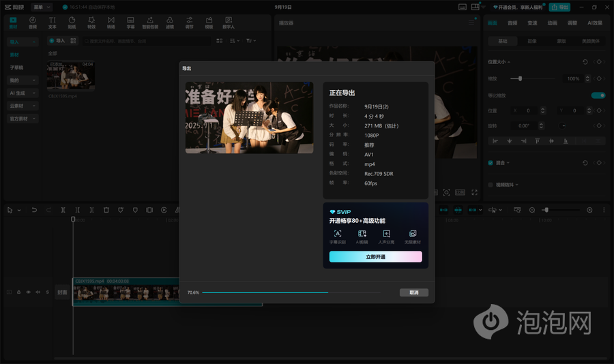Click the 立即开通 button

click(375, 257)
